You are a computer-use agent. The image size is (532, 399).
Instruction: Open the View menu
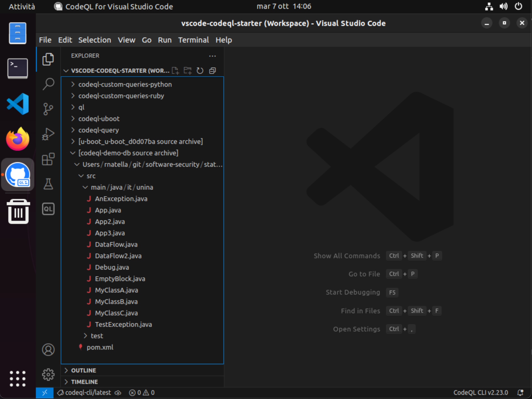point(127,40)
